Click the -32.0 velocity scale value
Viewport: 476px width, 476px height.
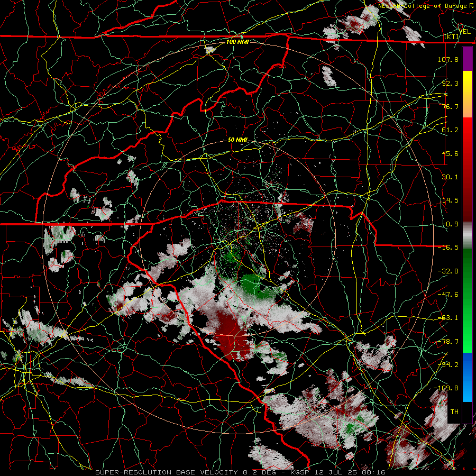click(448, 271)
